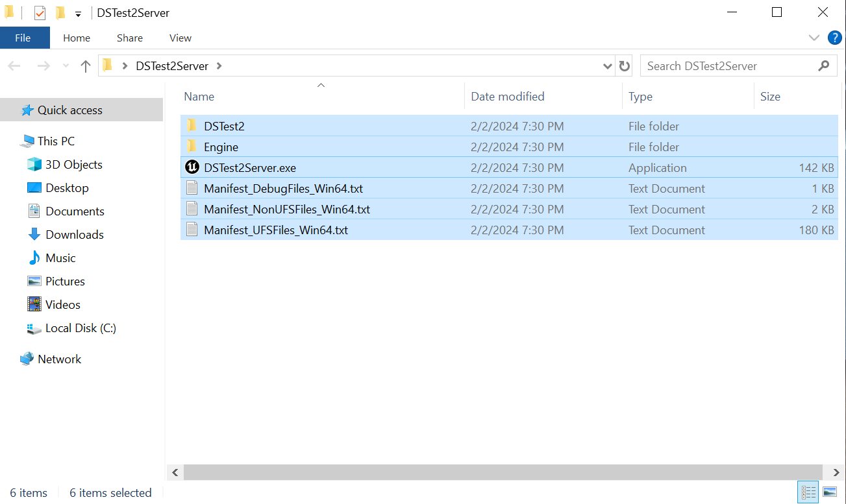Select Quick access in the navigation pane

(x=70, y=110)
